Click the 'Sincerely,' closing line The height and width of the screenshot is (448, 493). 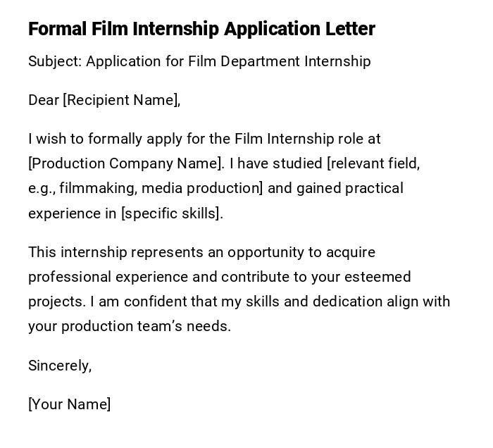coord(60,365)
